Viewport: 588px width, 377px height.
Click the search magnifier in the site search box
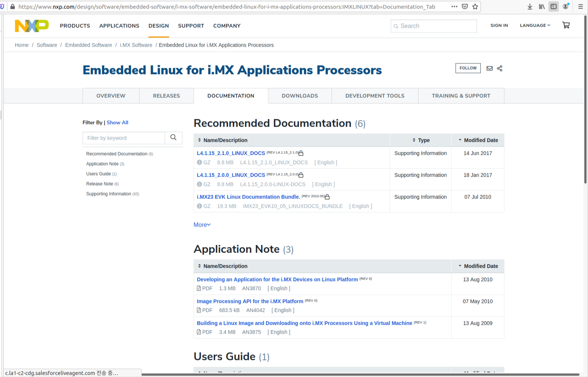click(x=396, y=26)
